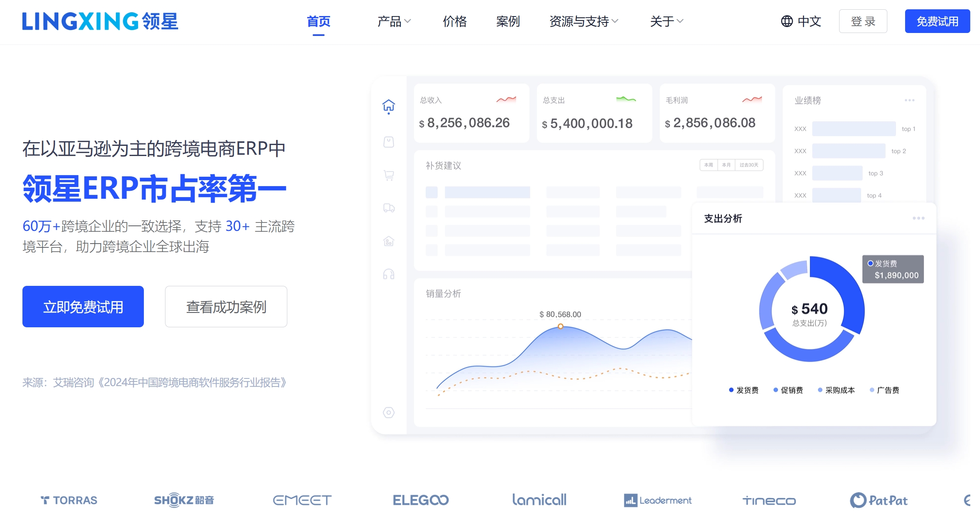This screenshot has width=980, height=529.
Task: Click the globe icon next to 中文
Action: pos(787,21)
